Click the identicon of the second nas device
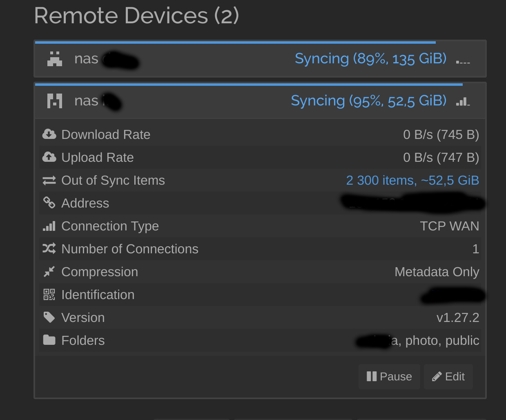 [x=55, y=101]
